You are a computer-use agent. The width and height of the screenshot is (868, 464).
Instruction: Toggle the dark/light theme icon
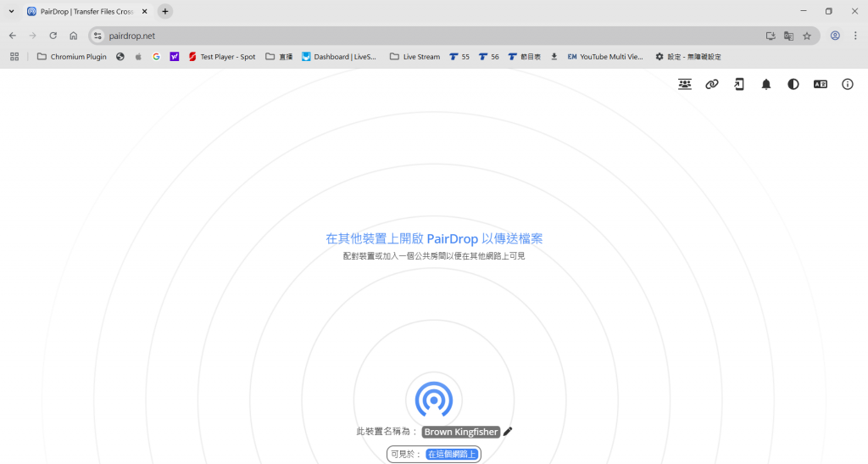pyautogui.click(x=793, y=84)
